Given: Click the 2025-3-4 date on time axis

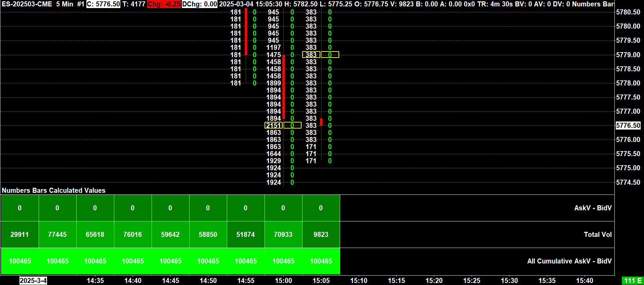Looking at the screenshot, I should (x=33, y=281).
